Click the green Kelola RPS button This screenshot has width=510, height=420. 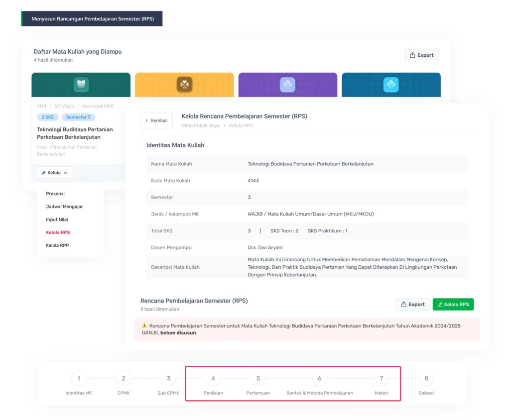tap(453, 304)
